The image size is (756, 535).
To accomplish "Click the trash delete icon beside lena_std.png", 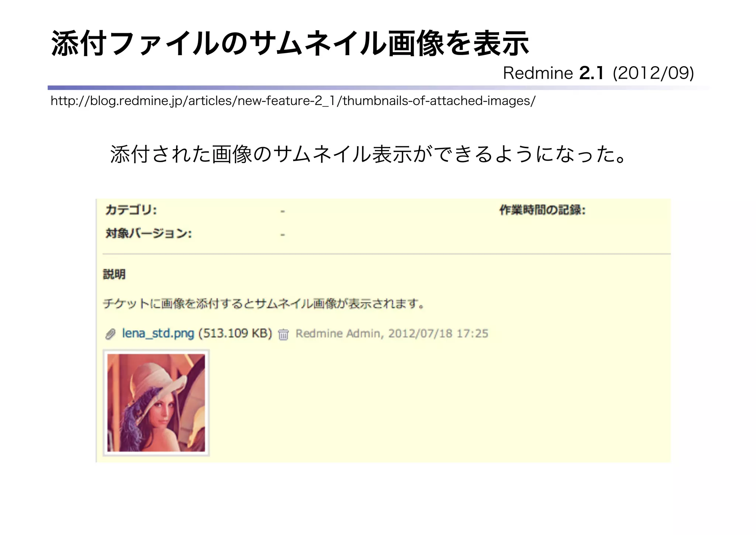I will (283, 334).
